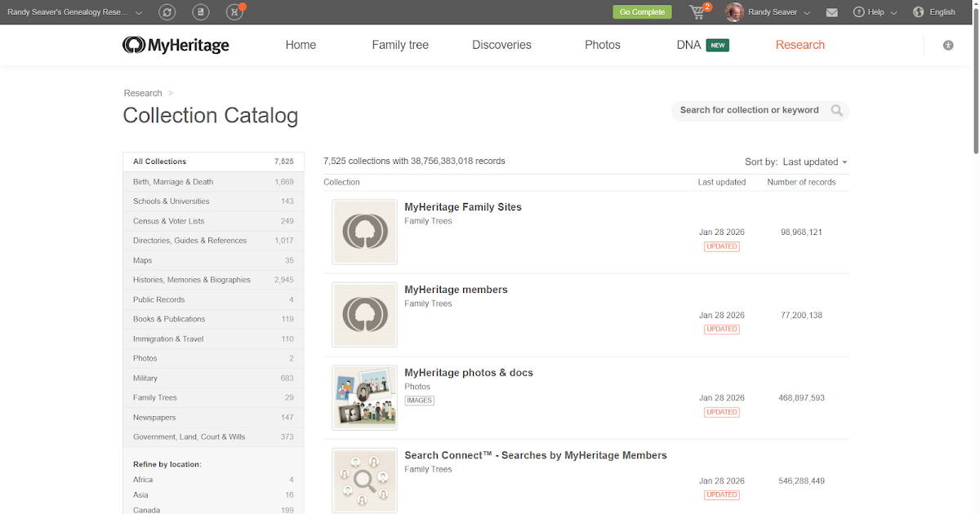Open MyHeritage Family Sites thumbnail
Viewport: 980px width, 514px height.
(364, 232)
